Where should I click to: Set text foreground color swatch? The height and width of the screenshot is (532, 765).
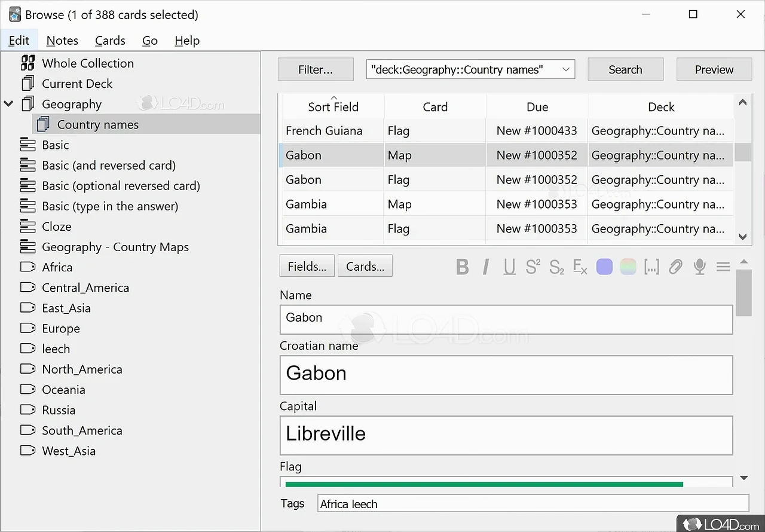(x=604, y=267)
